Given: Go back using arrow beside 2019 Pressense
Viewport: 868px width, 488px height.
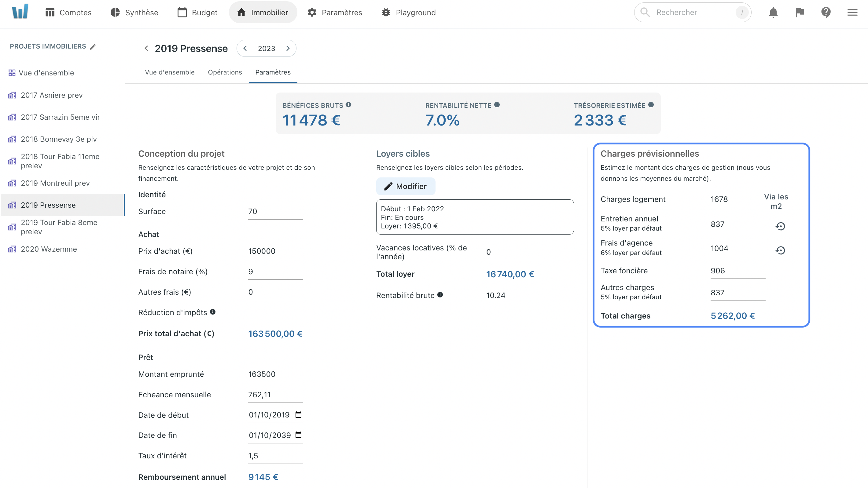Looking at the screenshot, I should click(146, 49).
